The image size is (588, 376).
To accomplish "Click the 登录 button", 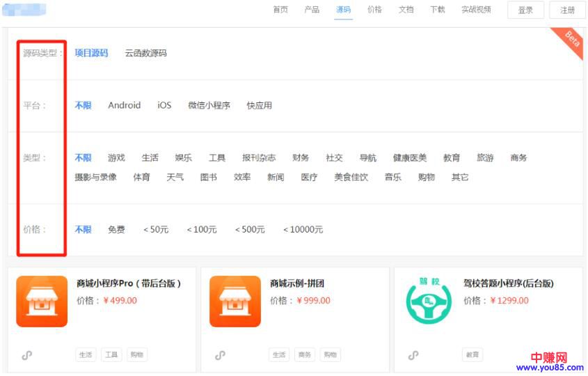I will click(x=525, y=10).
